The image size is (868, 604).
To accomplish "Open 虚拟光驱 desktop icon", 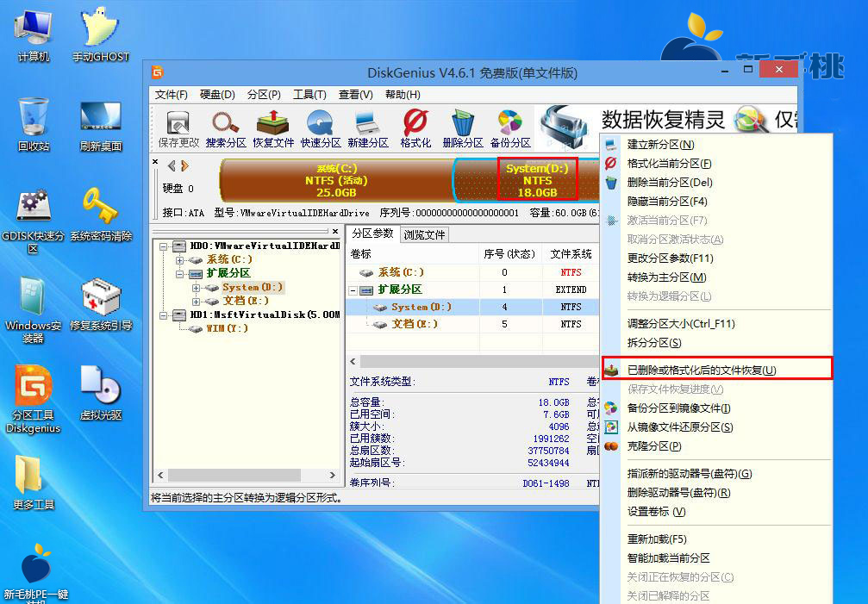I will click(100, 393).
